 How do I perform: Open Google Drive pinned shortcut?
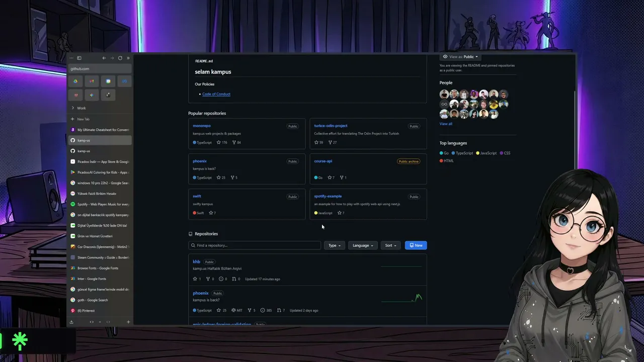click(75, 81)
